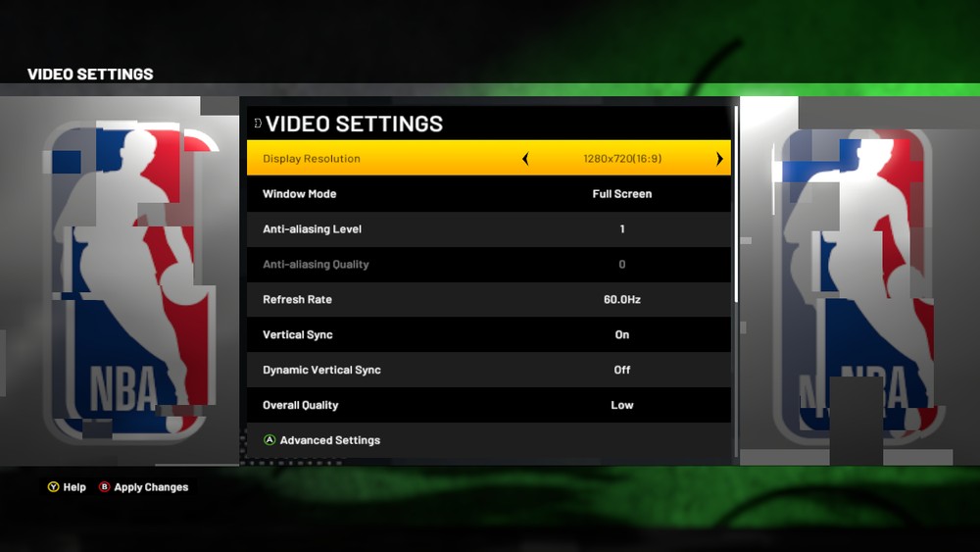Toggle Dynamic Vertical Sync Off value
Image resolution: width=980 pixels, height=552 pixels.
click(622, 370)
